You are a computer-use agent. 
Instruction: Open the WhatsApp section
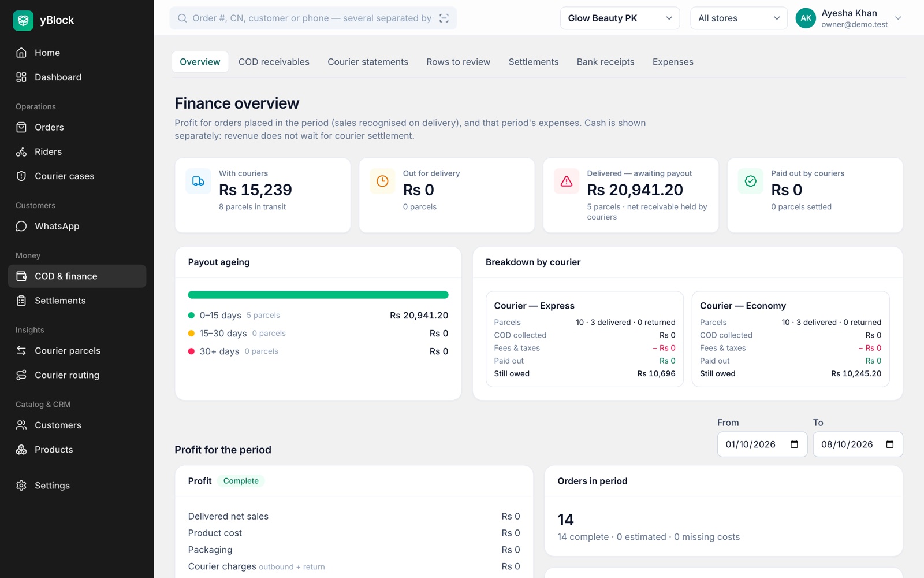click(77, 226)
